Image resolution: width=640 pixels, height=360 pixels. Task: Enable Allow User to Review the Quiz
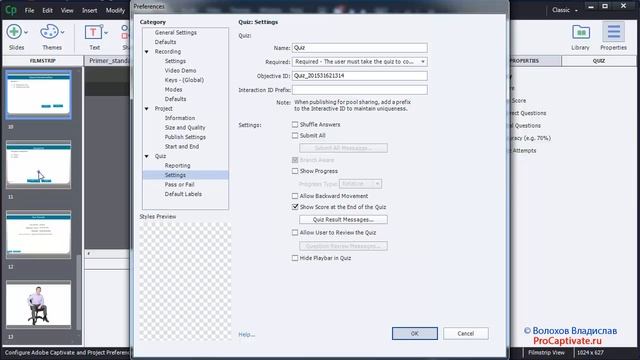point(295,232)
